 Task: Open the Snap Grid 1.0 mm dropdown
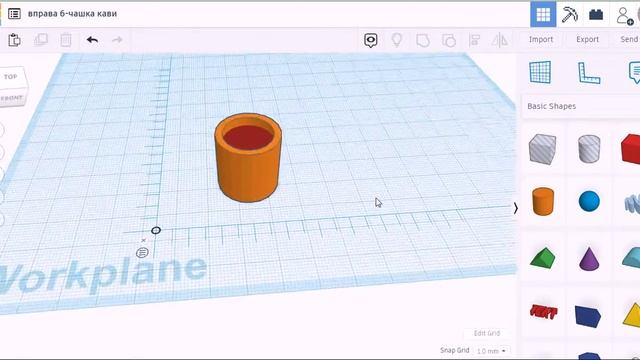[x=491, y=351]
